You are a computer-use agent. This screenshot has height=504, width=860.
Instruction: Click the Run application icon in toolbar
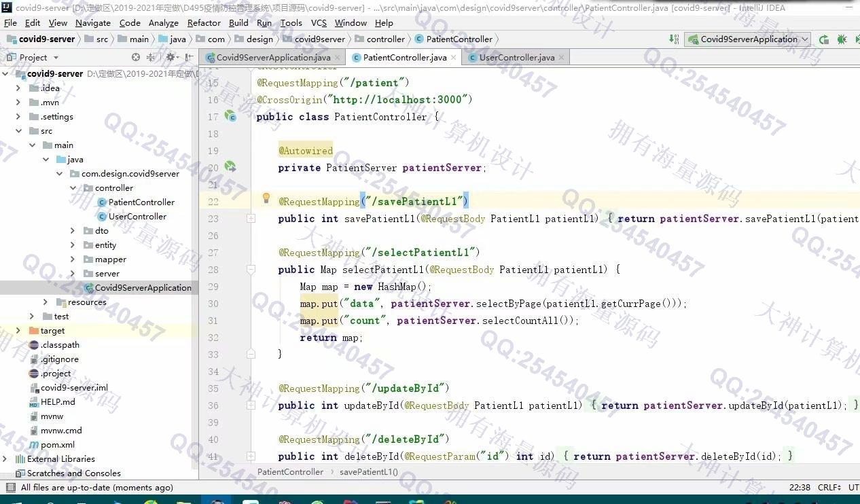(x=824, y=39)
